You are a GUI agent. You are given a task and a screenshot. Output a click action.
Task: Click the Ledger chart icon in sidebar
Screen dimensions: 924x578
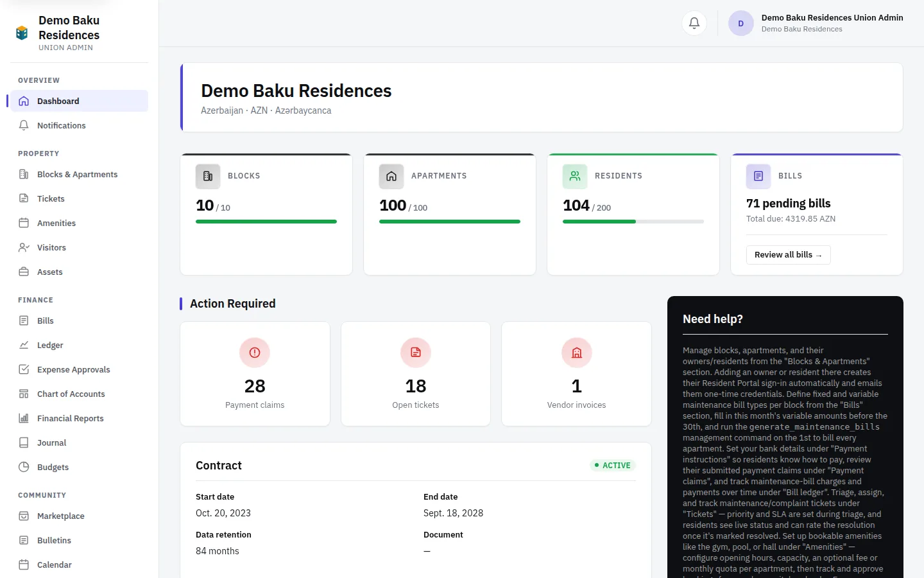[24, 345]
